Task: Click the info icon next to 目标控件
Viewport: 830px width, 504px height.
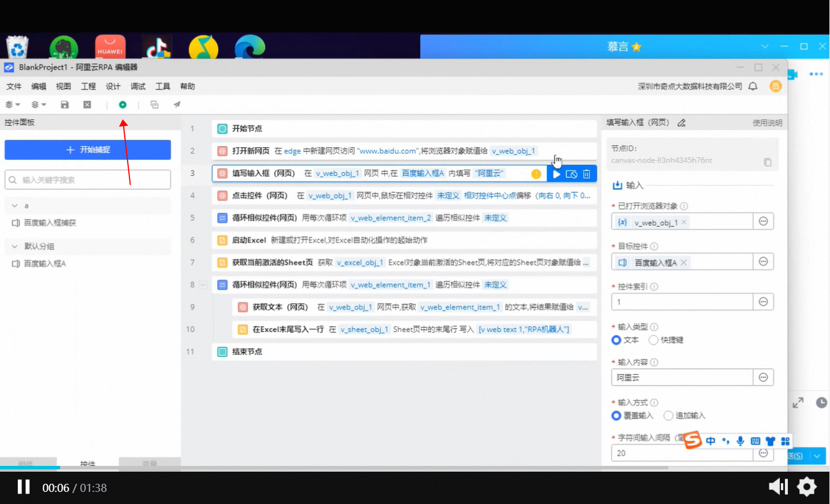Action: coord(654,247)
